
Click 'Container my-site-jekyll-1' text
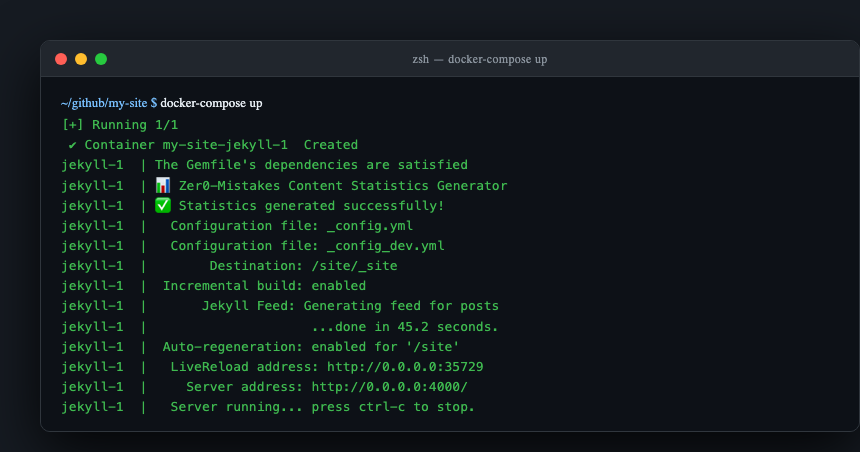186,145
